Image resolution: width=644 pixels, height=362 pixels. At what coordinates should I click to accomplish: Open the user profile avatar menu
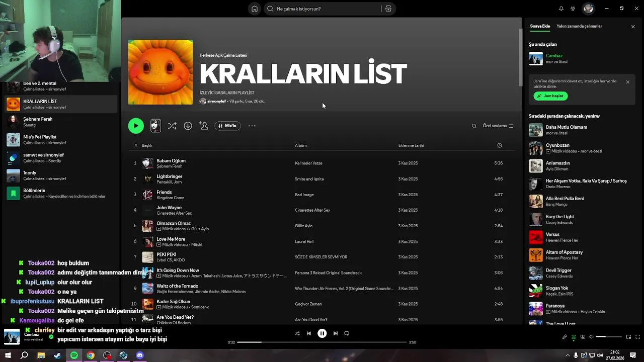point(588,9)
